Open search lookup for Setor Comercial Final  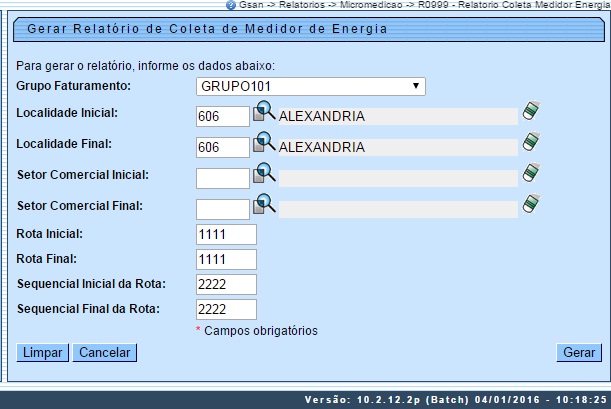coord(263,205)
